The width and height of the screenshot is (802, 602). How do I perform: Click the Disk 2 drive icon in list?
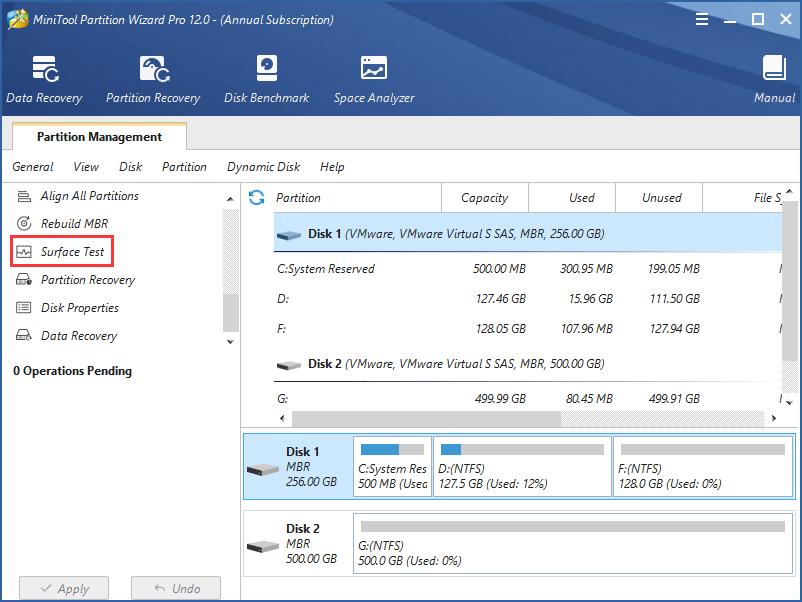coord(288,365)
